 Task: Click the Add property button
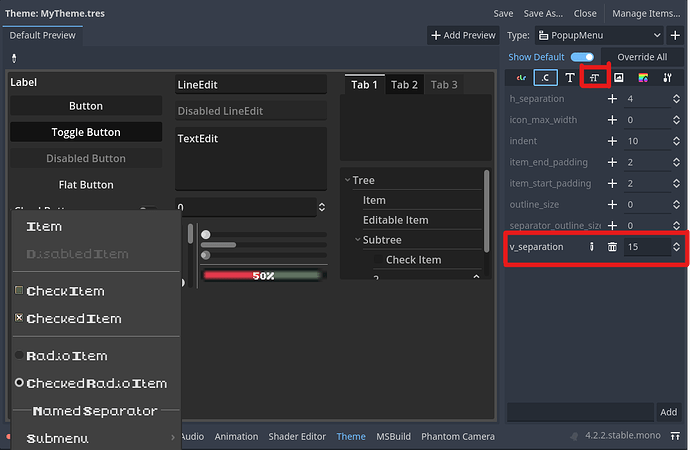[x=668, y=412]
